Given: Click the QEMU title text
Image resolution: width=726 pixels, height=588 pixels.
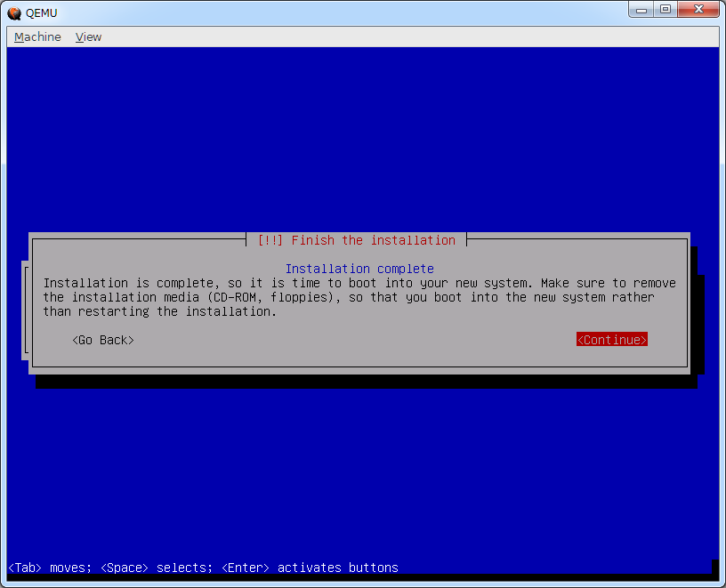Looking at the screenshot, I should pyautogui.click(x=41, y=13).
